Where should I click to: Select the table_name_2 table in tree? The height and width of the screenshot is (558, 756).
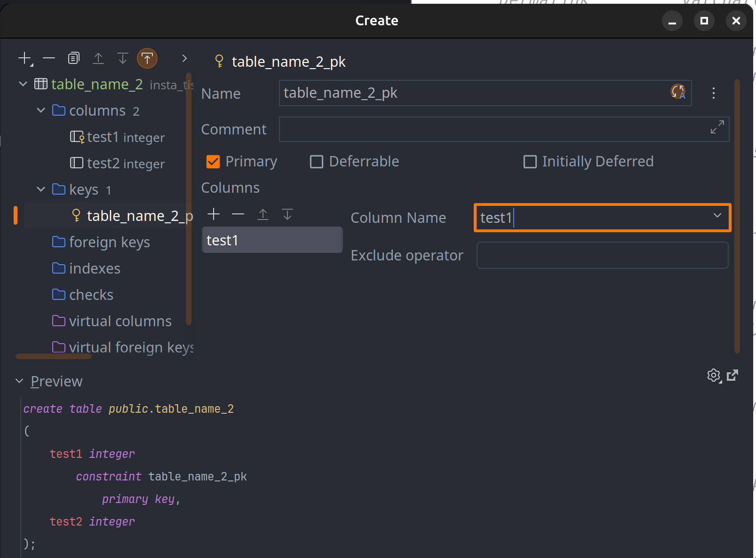(97, 84)
